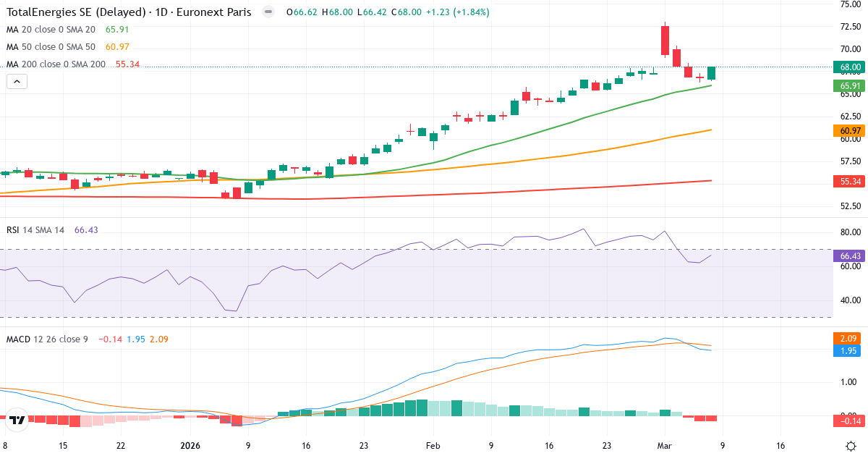Click the current price 68.00 label
Image resolution: width=868 pixels, height=456 pixels.
pyautogui.click(x=849, y=67)
